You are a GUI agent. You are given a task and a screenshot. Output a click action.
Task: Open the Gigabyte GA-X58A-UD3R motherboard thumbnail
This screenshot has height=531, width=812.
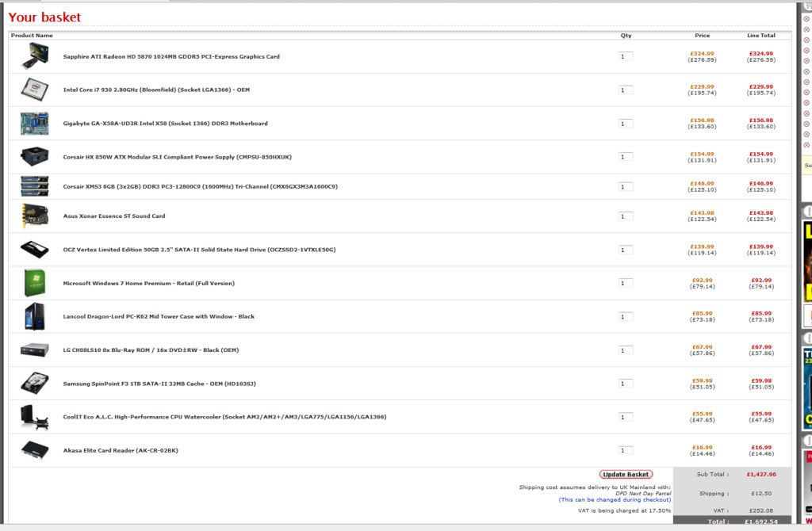(35, 123)
